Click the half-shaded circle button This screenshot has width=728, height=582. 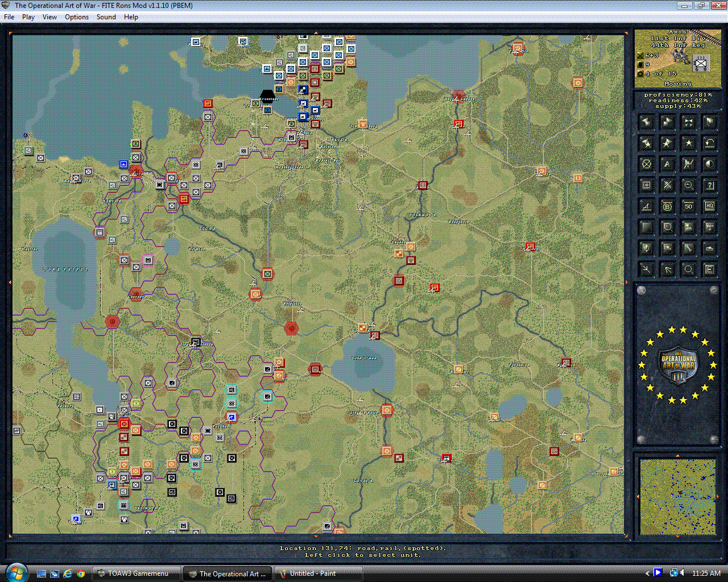[709, 164]
